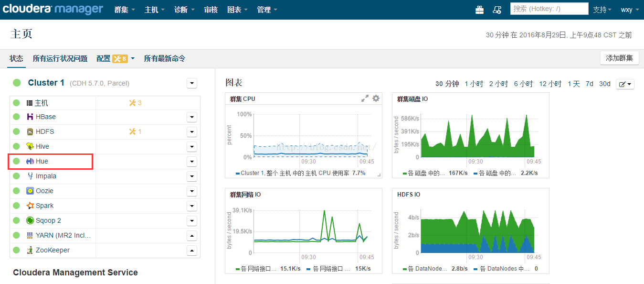Open the YARN (MR2 Incl... link
Image resolution: width=644 pixels, height=284 pixels.
[63, 235]
